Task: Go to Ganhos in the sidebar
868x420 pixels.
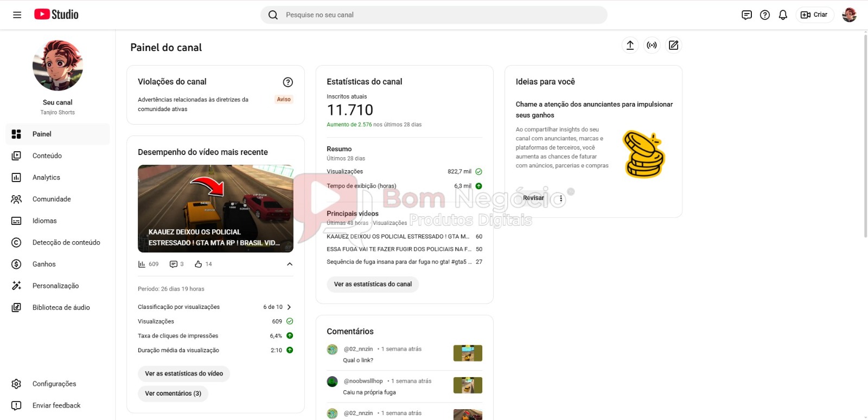Action: [44, 264]
